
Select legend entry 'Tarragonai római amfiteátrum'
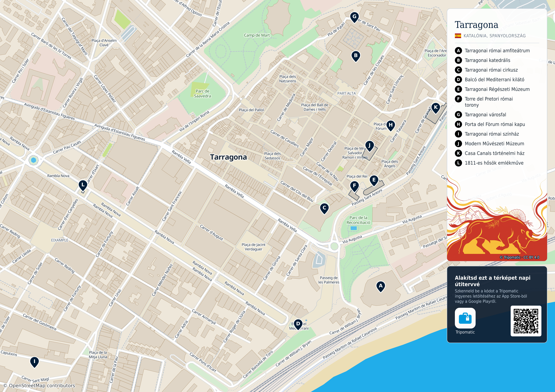(x=492, y=51)
